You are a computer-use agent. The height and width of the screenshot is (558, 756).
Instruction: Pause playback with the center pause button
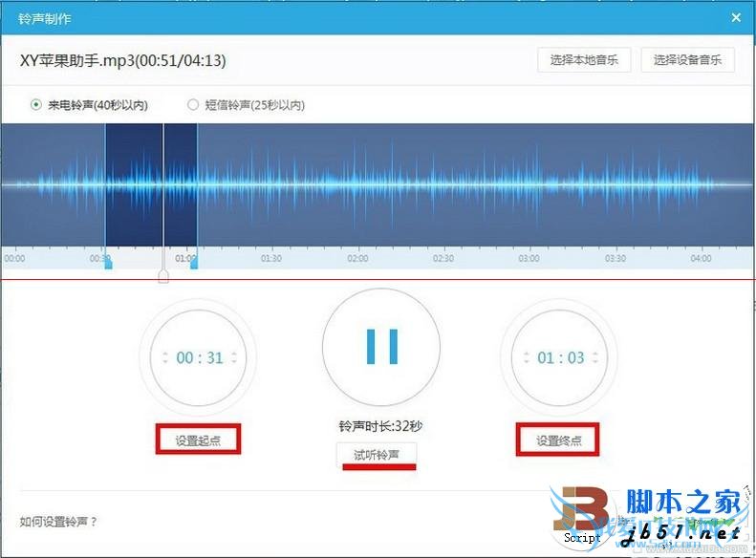coord(381,347)
